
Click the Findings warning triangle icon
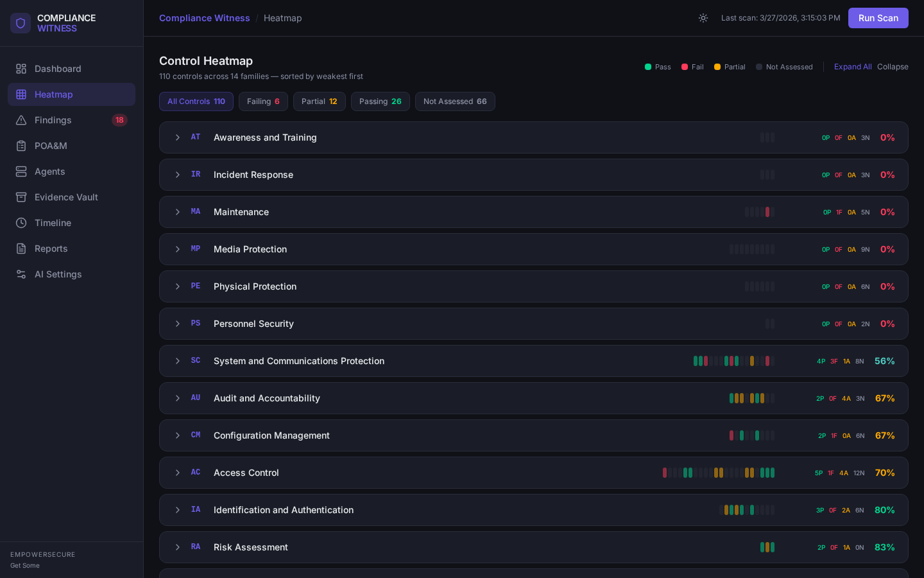point(21,120)
